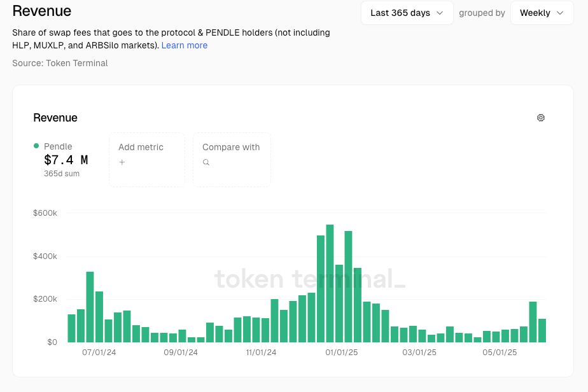This screenshot has width=588, height=392.
Task: Click the chevron in Last 365 days
Action: coord(440,13)
